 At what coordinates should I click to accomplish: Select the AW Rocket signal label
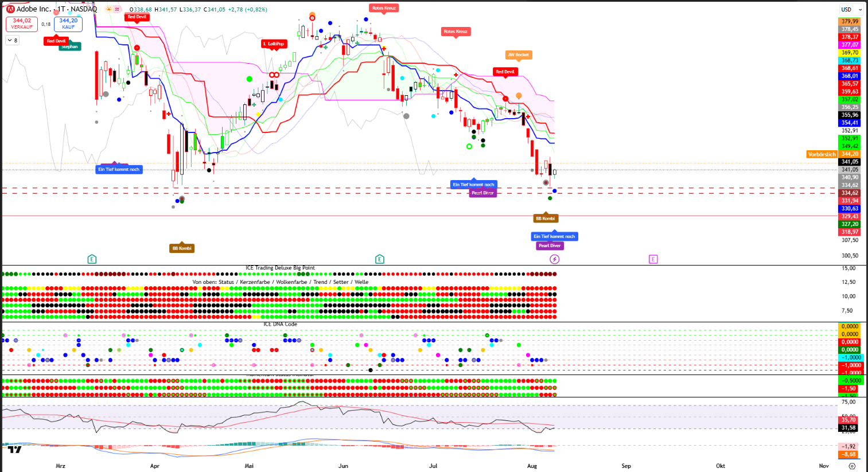[x=518, y=55]
